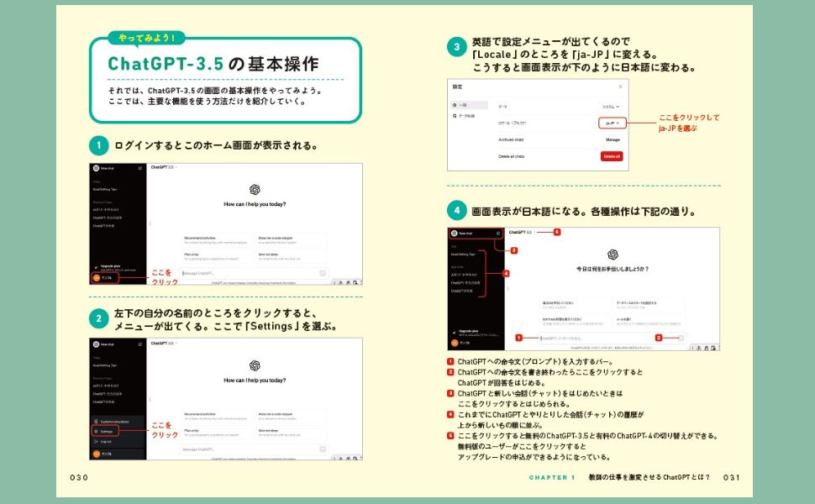Select Log out in the step 2 user menu

click(118, 442)
